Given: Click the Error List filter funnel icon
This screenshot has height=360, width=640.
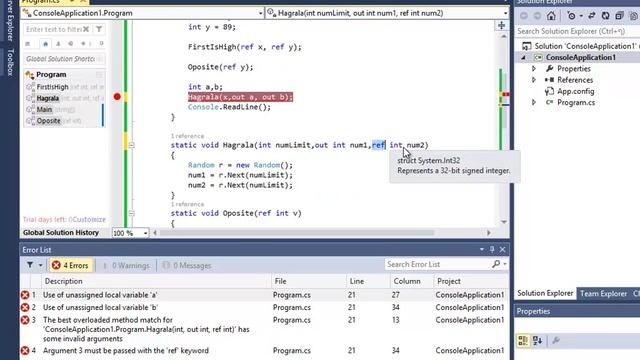Looking at the screenshot, I should pos(30,265).
